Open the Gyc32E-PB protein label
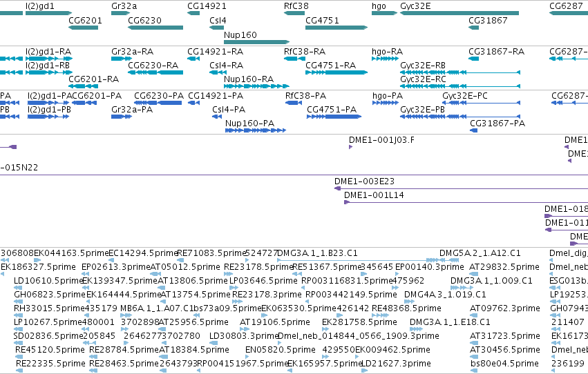Viewport: 588px width, 374px height. click(x=423, y=109)
